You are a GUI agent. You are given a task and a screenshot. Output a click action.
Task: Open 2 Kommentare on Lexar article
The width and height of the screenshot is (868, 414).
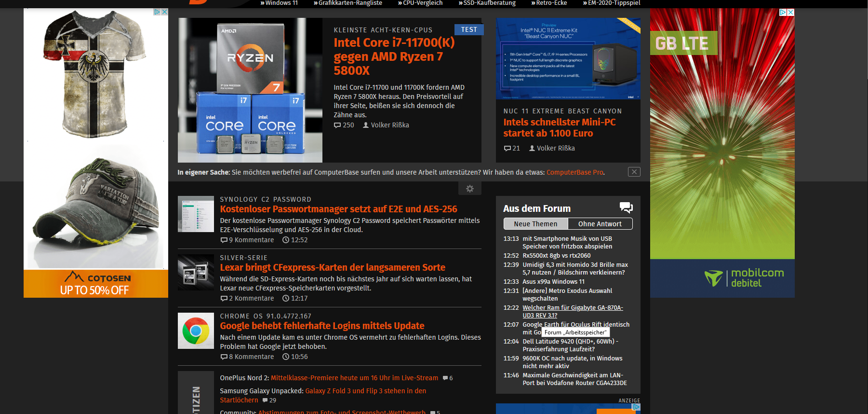pyautogui.click(x=247, y=298)
